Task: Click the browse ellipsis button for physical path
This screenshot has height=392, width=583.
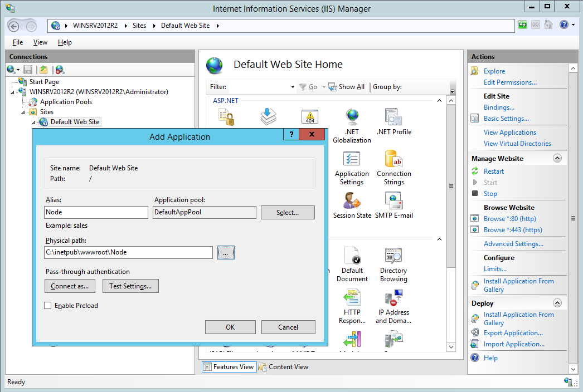Action: click(x=226, y=253)
